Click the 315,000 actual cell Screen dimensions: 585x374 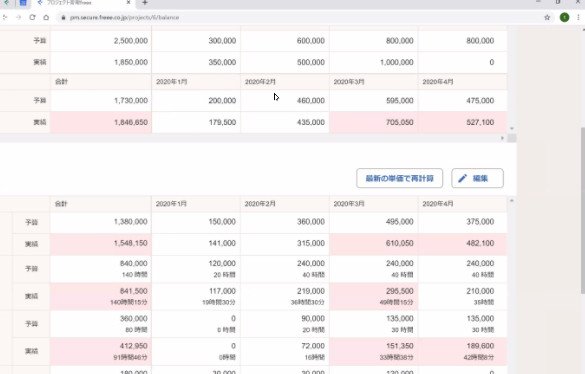tap(285, 244)
